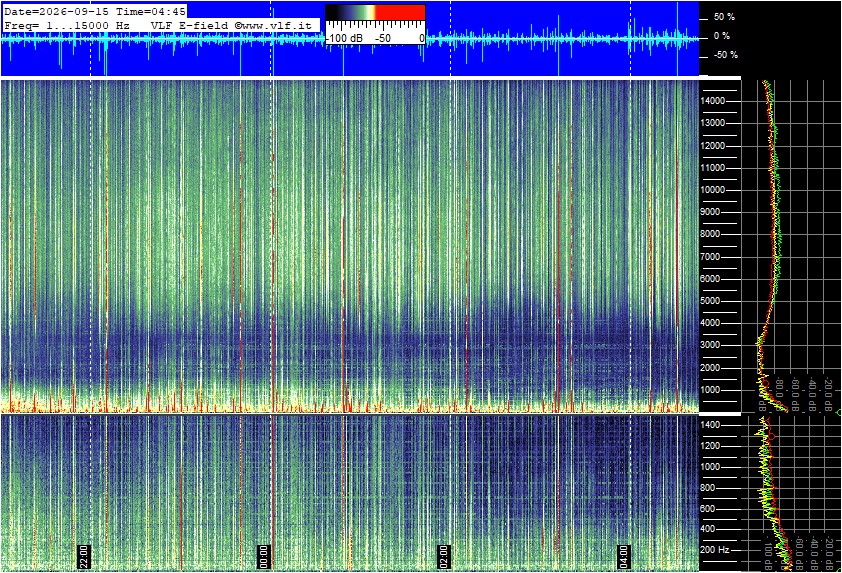Click the Time=04:45 header text
This screenshot has height=573, width=842.
[x=151, y=11]
